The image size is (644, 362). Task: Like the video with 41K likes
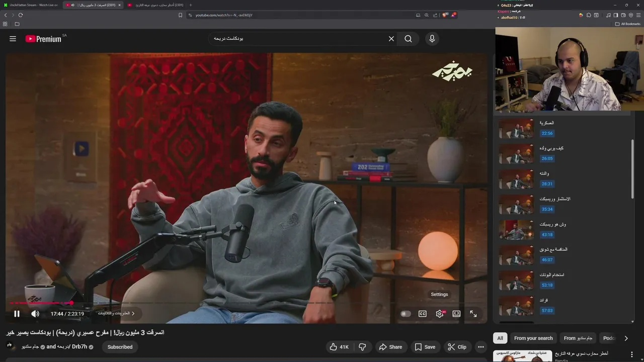click(339, 347)
